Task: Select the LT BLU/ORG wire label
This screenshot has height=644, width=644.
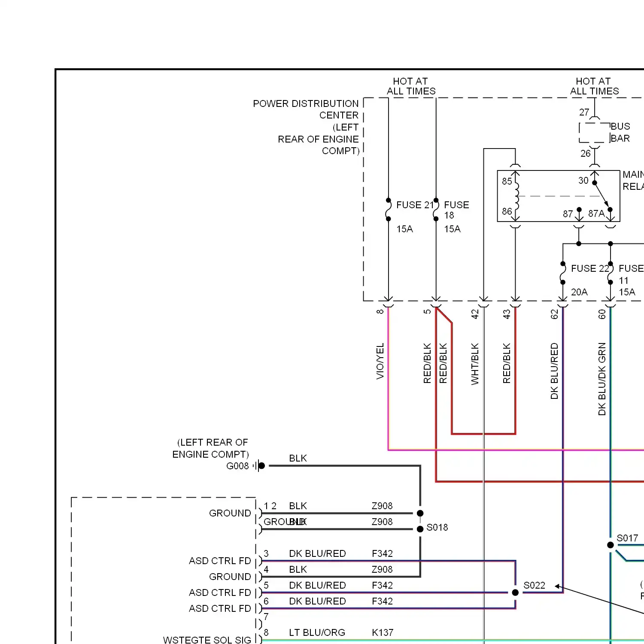Action: [317, 633]
